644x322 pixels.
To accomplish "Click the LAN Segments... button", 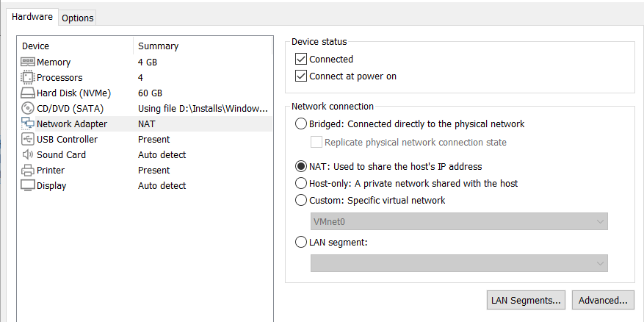I will (527, 300).
